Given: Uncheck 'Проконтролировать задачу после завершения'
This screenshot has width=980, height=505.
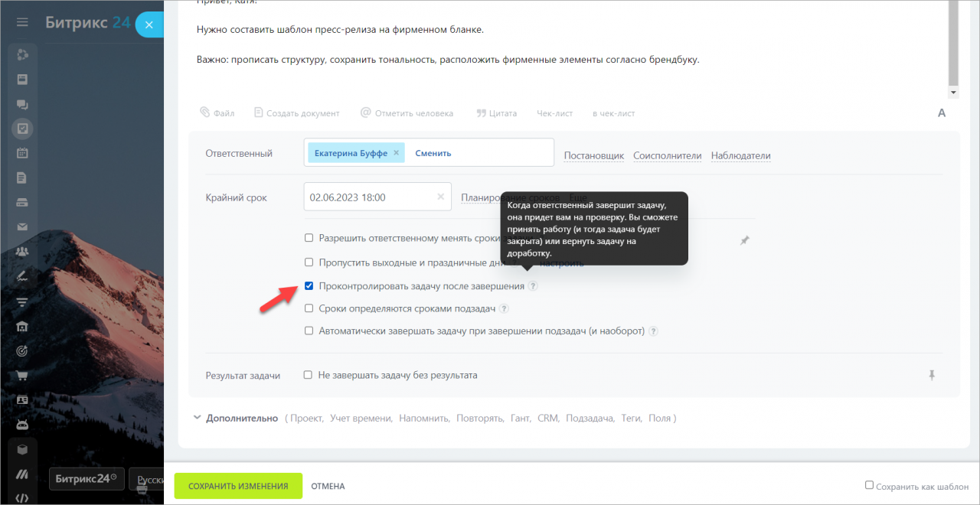Looking at the screenshot, I should [309, 286].
